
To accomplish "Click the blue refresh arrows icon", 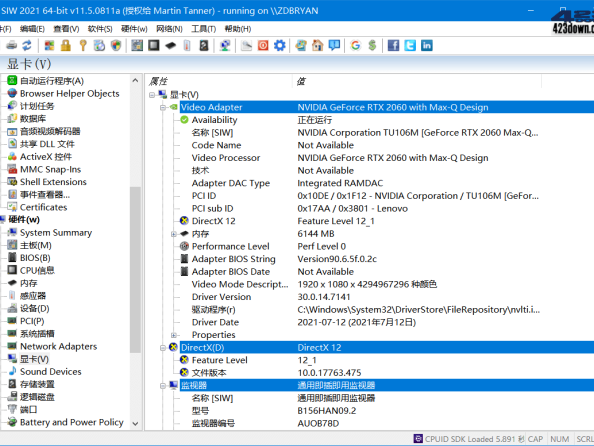I will click(x=27, y=45).
